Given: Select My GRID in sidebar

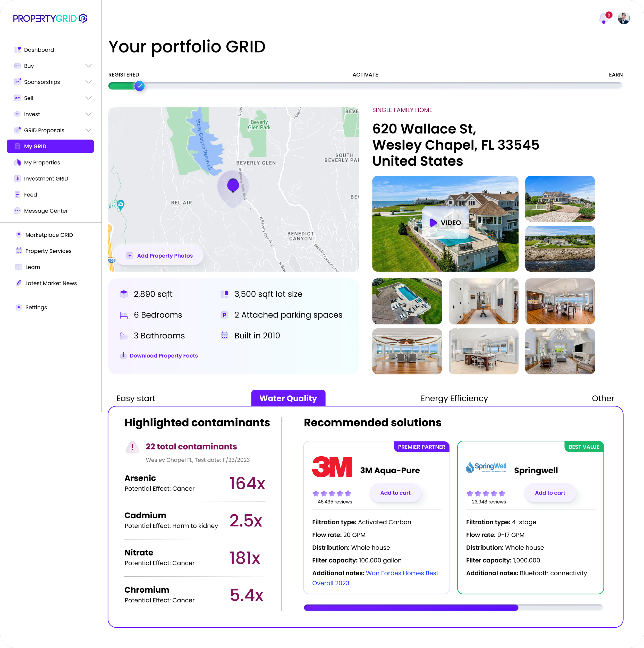Looking at the screenshot, I should click(x=50, y=146).
